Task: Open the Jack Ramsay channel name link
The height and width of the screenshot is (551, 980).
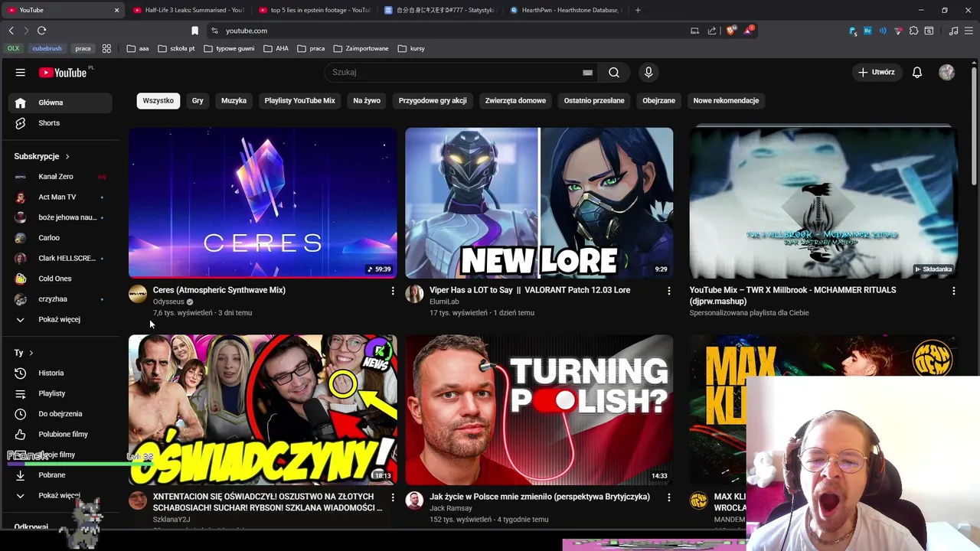Action: click(451, 508)
